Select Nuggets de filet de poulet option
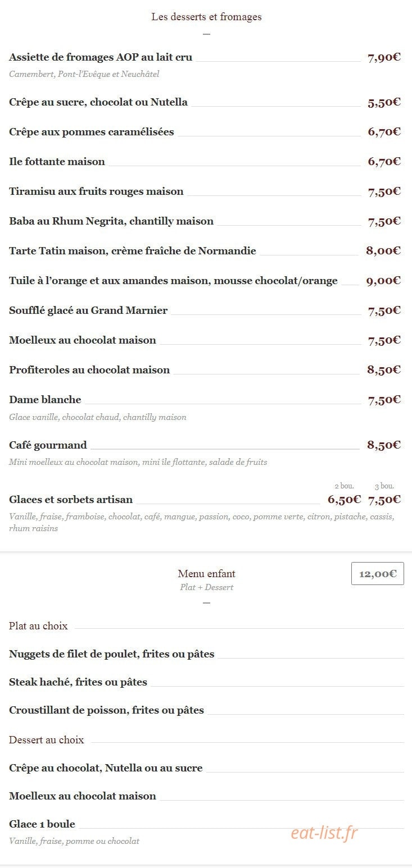This screenshot has height=868, width=412. pyautogui.click(x=112, y=654)
